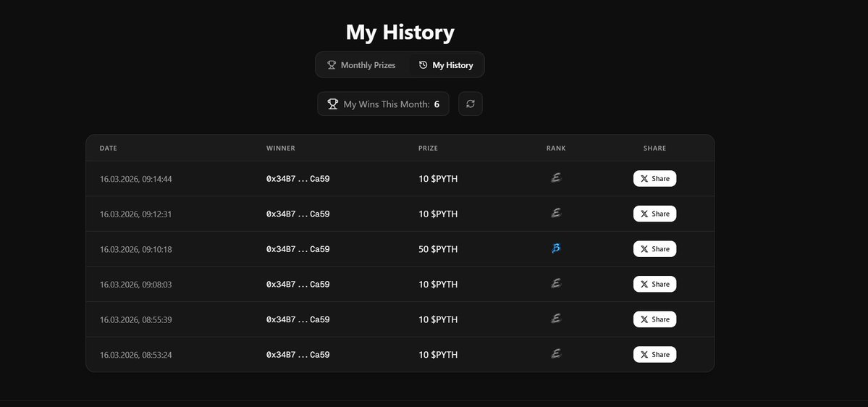Click rank E icon in 09:12:31 row
The height and width of the screenshot is (407, 868).
tap(556, 213)
